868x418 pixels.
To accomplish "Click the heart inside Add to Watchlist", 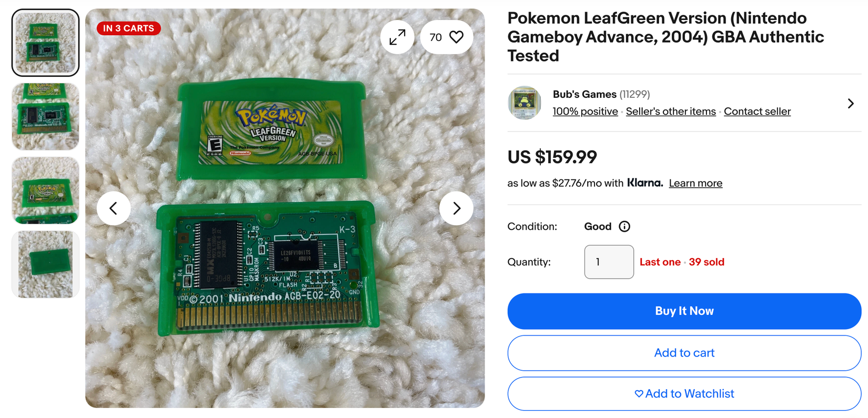I will [638, 393].
